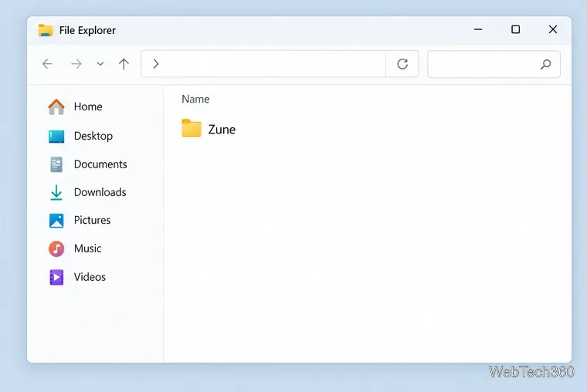The image size is (587, 392).
Task: Click the search text box
Action: pyautogui.click(x=494, y=64)
